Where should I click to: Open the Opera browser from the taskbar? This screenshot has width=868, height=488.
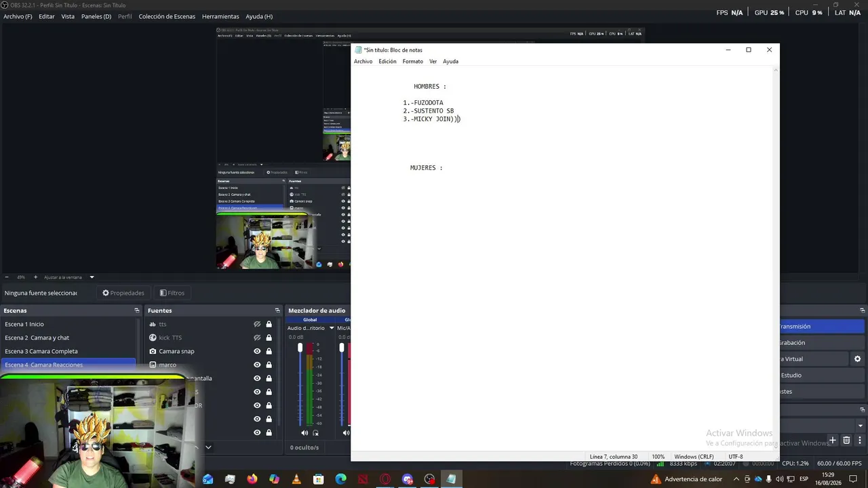[x=385, y=479]
